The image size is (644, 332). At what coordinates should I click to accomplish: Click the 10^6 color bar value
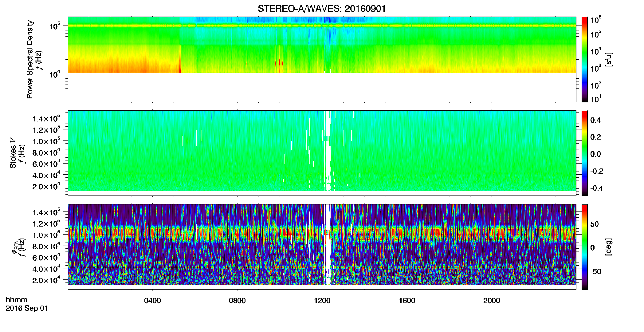click(x=596, y=20)
